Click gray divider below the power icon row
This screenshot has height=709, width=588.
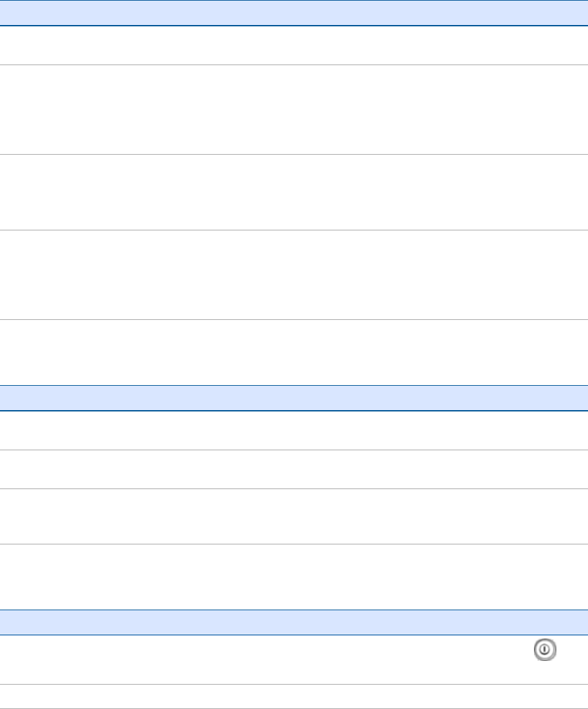point(294,685)
